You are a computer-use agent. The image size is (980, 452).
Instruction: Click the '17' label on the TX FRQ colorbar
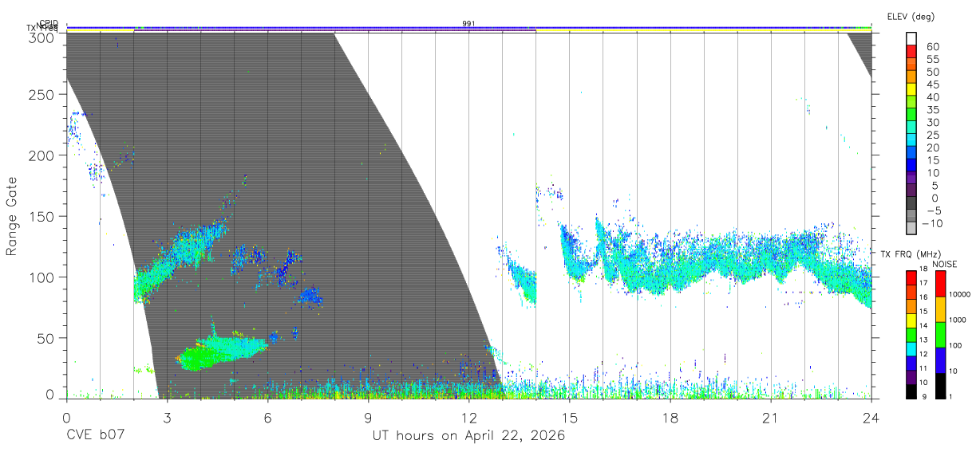click(x=923, y=284)
